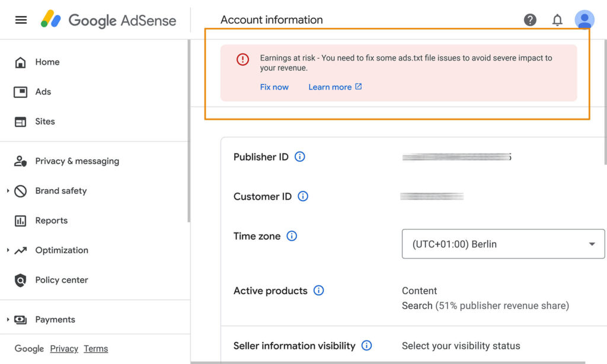Click Seller information visibility info icon

367,346
